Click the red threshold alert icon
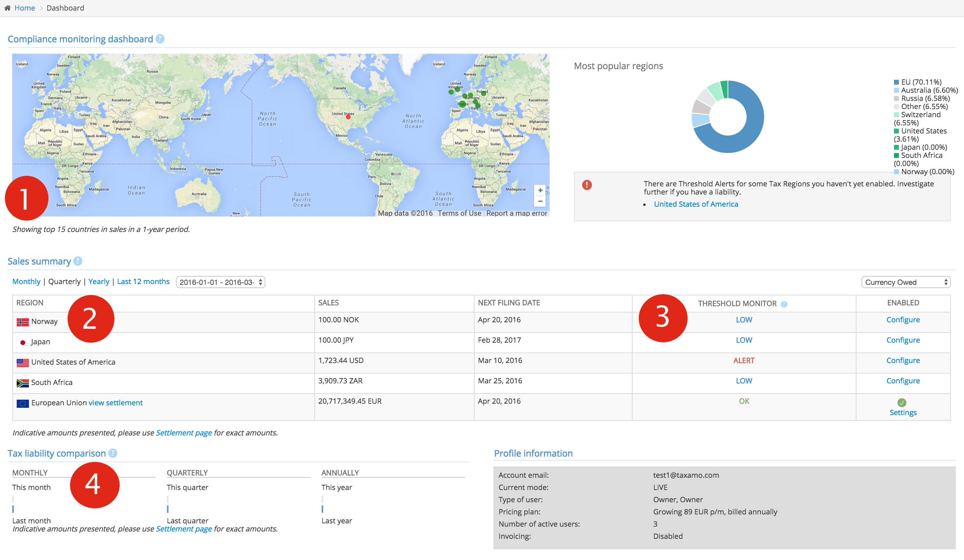 [587, 185]
